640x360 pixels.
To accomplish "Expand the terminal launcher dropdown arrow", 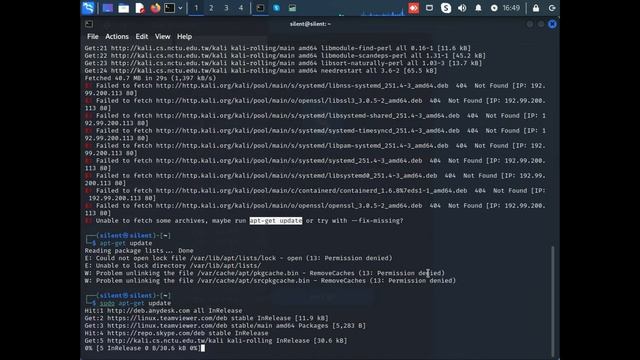I will (180, 8).
